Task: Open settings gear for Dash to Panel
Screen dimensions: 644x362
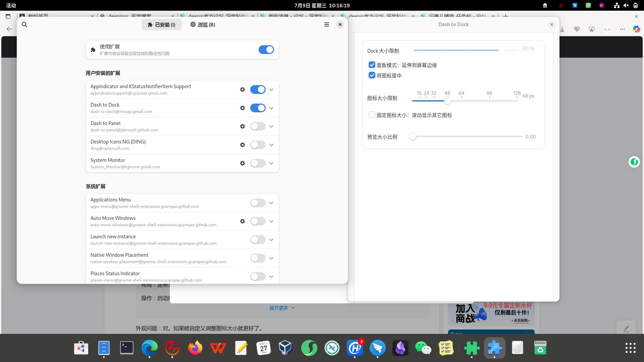Action: point(243,126)
